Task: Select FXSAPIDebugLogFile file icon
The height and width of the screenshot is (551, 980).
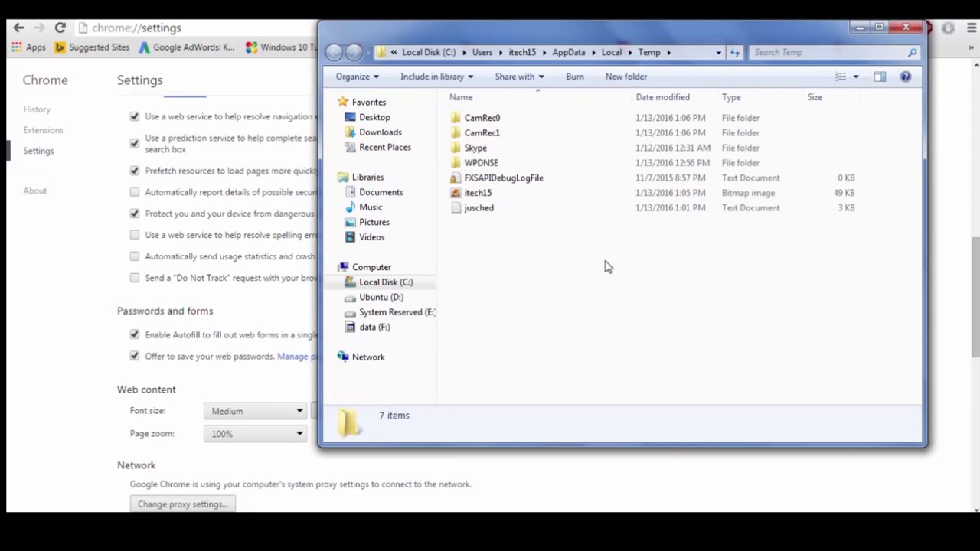Action: [x=456, y=178]
